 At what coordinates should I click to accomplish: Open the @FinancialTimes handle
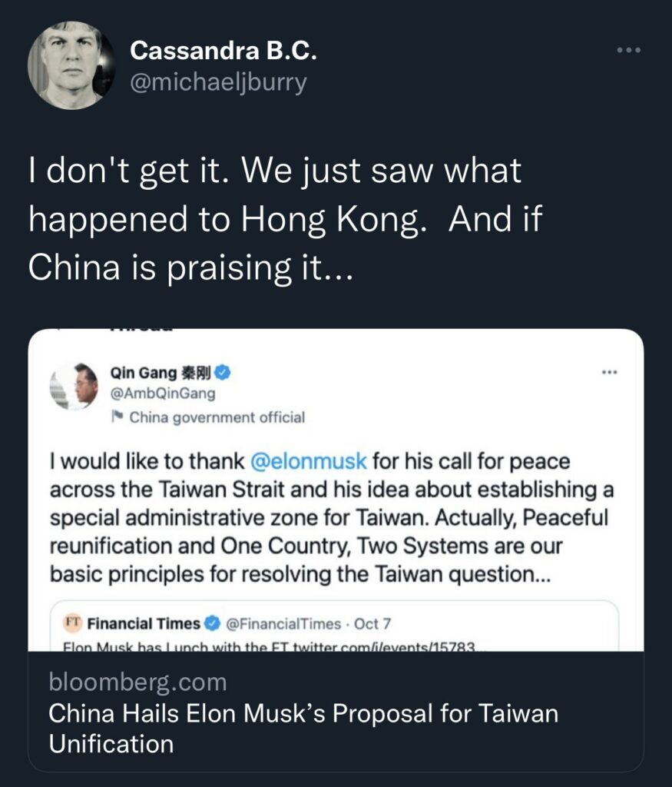point(283,623)
